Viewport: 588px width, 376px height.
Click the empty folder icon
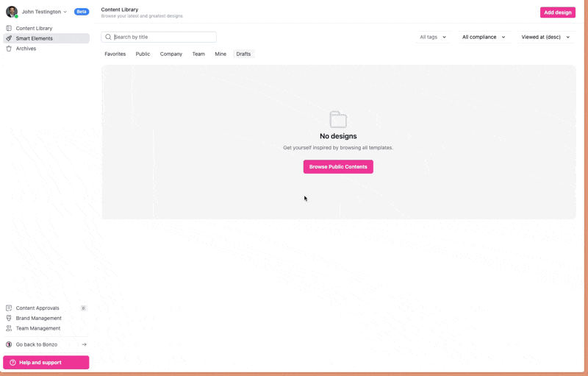(x=338, y=120)
